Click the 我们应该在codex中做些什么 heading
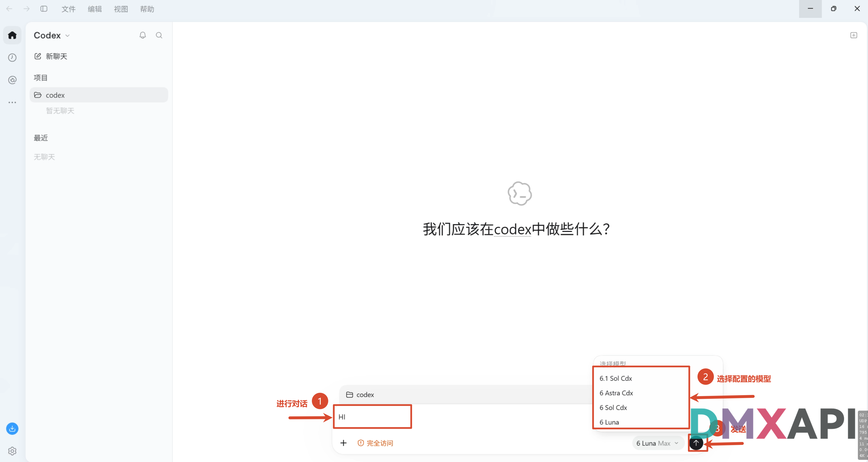The height and width of the screenshot is (462, 868). (x=516, y=229)
